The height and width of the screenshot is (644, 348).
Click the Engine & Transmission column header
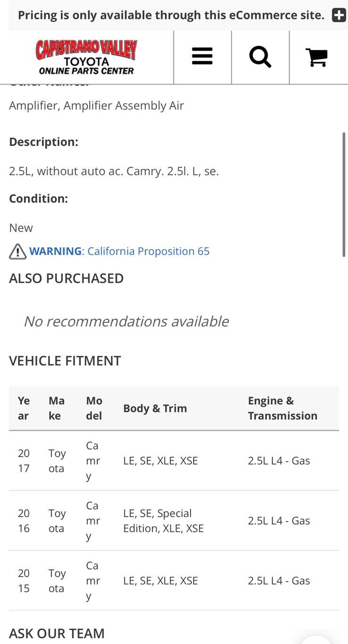click(x=282, y=408)
